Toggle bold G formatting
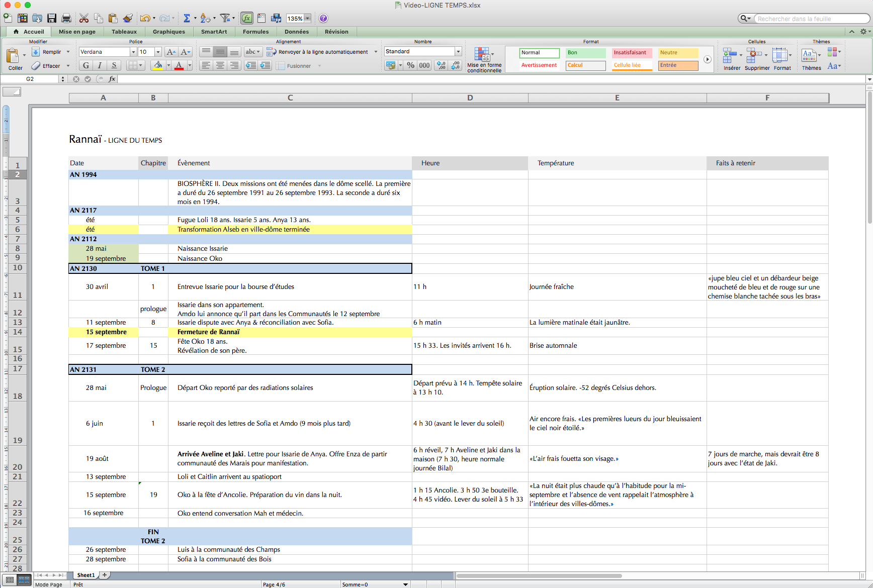This screenshot has height=588, width=873. [x=86, y=65]
